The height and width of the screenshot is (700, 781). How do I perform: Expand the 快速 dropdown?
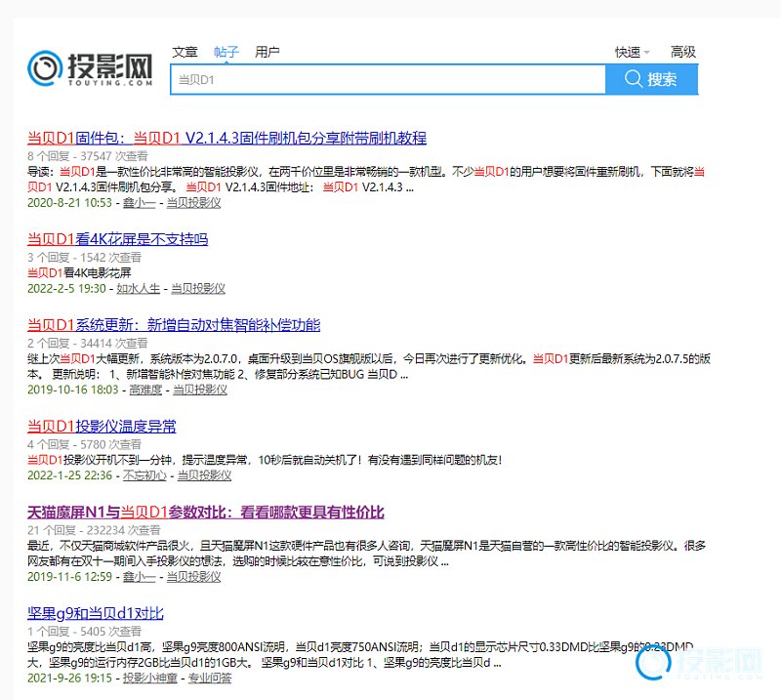[x=632, y=53]
